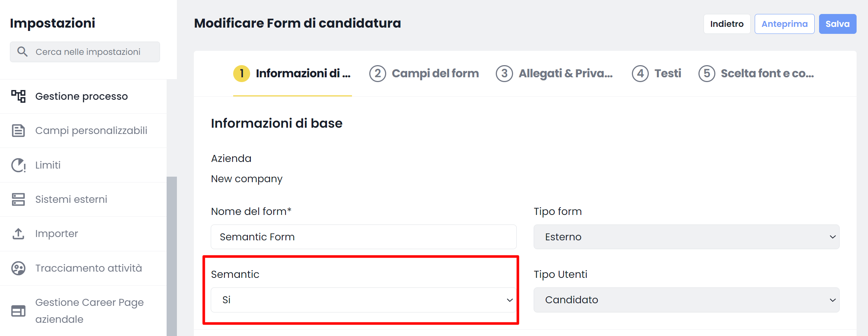
Task: Open the Semantic dropdown showing Si
Action: (363, 300)
